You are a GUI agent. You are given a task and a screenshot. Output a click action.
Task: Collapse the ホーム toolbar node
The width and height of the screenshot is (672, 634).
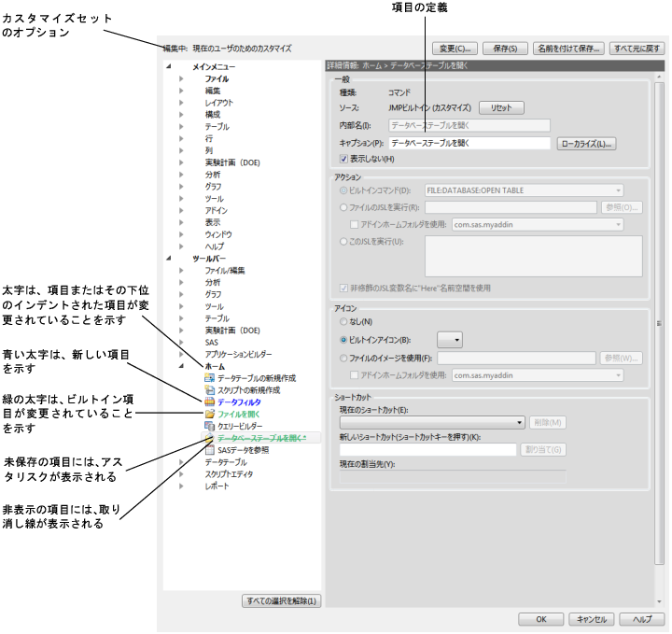click(x=181, y=366)
